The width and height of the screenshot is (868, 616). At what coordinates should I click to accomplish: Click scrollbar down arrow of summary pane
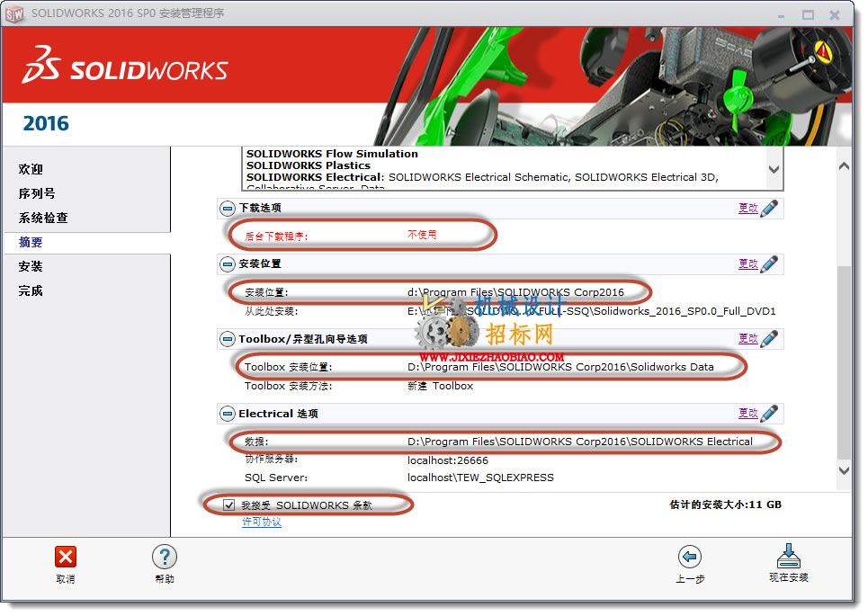pyautogui.click(x=844, y=471)
